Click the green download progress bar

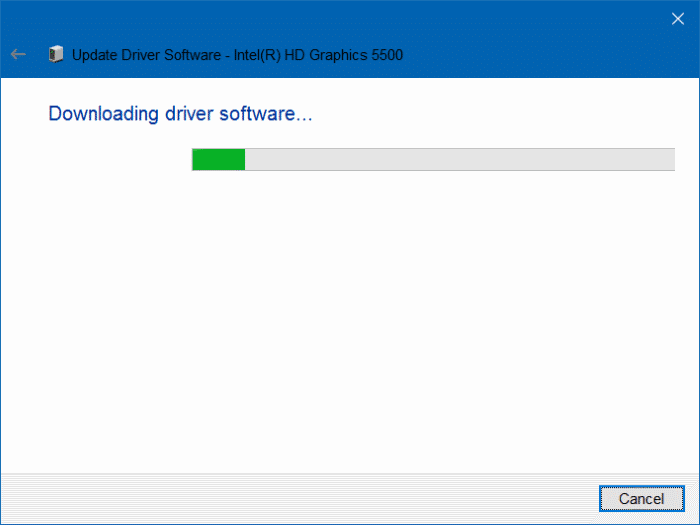(433, 159)
